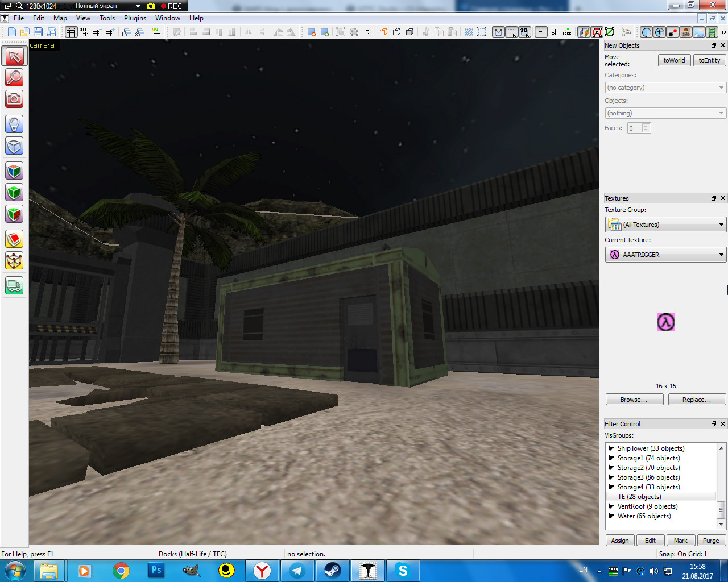Expand the toolbar overflow chevron
The width and height of the screenshot is (728, 582).
[723, 32]
